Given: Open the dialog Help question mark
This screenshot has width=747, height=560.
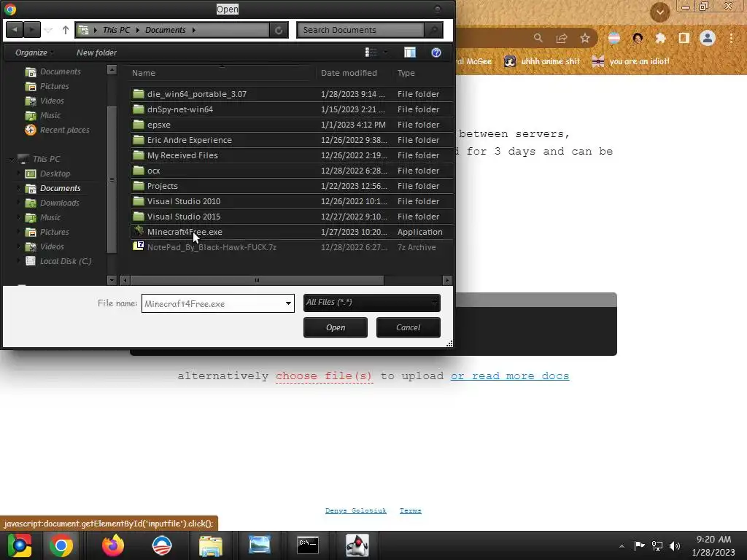Looking at the screenshot, I should pos(436,52).
